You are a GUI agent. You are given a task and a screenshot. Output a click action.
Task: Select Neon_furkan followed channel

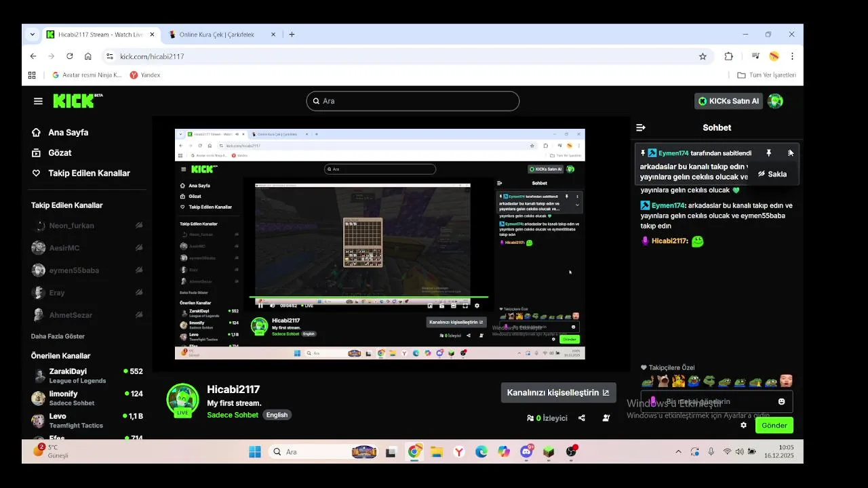71,226
